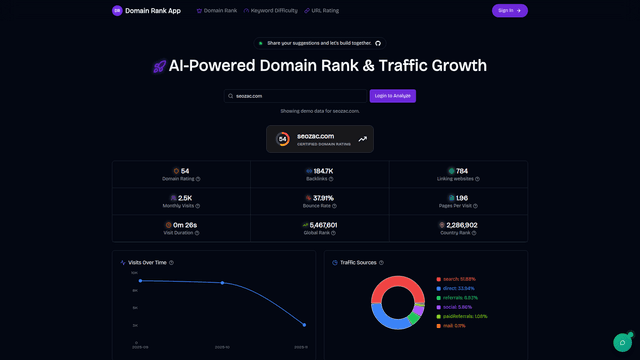Screen dimensions: 640x360
Task: Open the GitHub icon in suggestions banner
Action: (378, 43)
